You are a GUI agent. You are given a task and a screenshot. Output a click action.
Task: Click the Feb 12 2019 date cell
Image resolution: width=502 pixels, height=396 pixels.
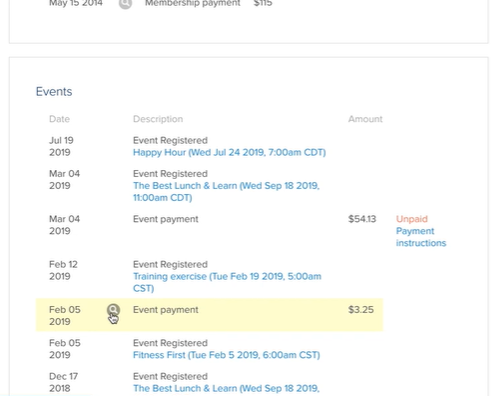click(63, 270)
